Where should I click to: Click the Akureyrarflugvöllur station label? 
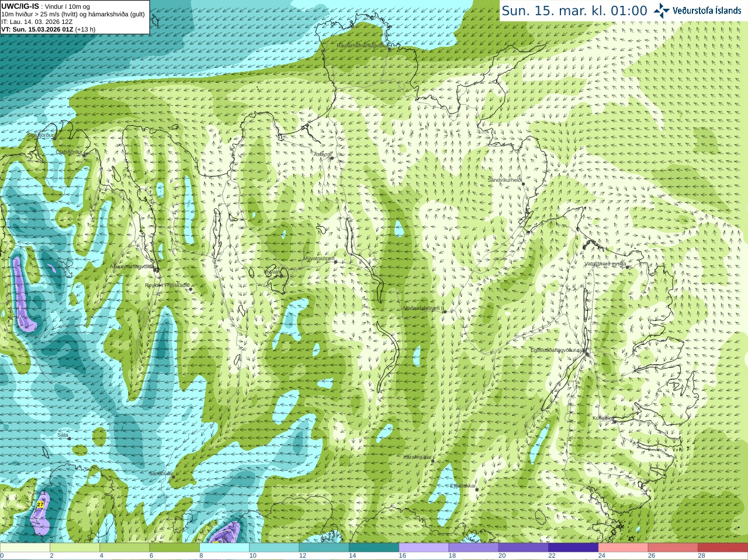(x=132, y=266)
